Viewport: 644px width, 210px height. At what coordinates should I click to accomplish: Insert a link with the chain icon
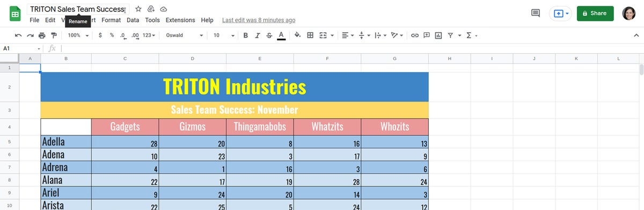click(415, 35)
